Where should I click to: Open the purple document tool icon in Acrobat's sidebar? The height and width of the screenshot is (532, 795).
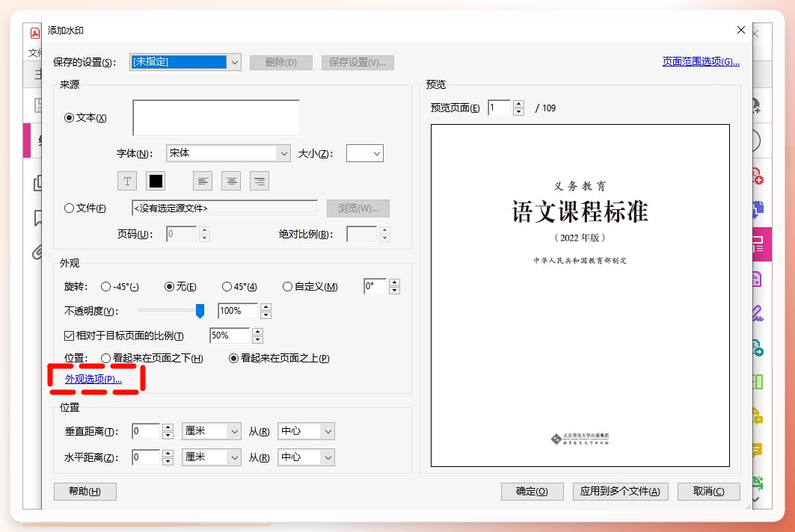pos(757,279)
